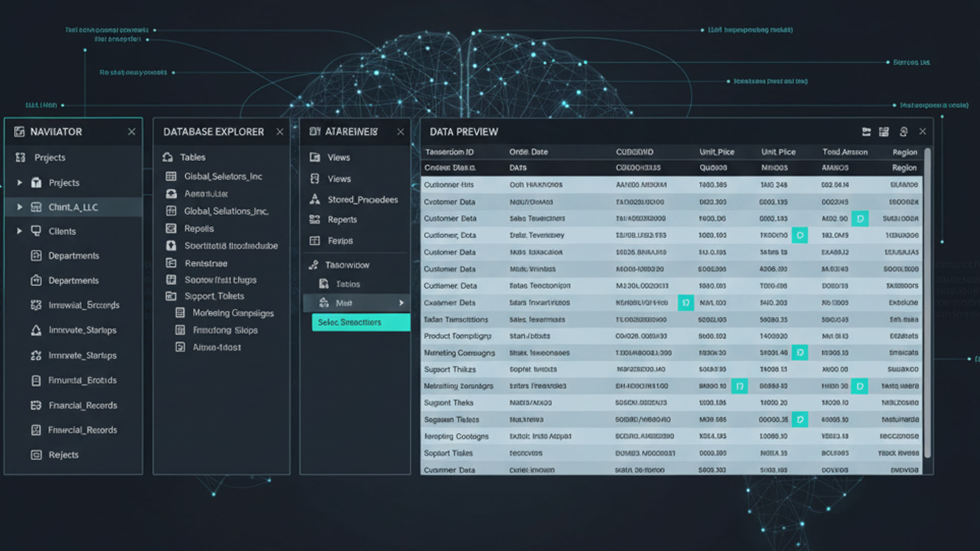The width and height of the screenshot is (980, 551).
Task: Click the Data Preview vertical scrollbar
Action: [x=927, y=303]
